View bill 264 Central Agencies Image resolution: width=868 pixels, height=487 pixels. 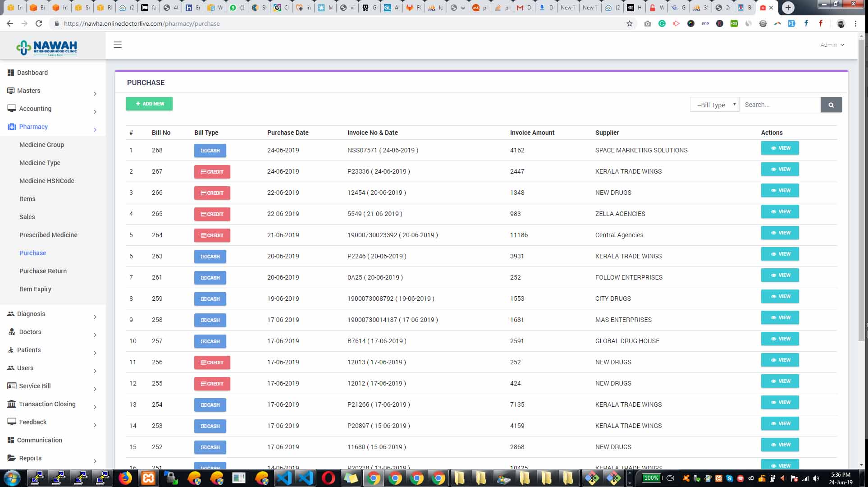780,233
